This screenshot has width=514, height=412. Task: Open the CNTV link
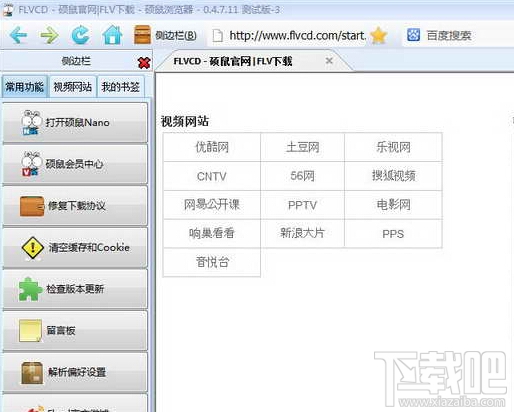212,176
